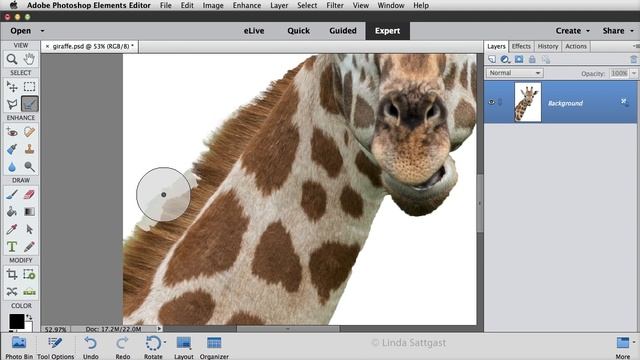Select the Eraser tool

click(x=29, y=194)
